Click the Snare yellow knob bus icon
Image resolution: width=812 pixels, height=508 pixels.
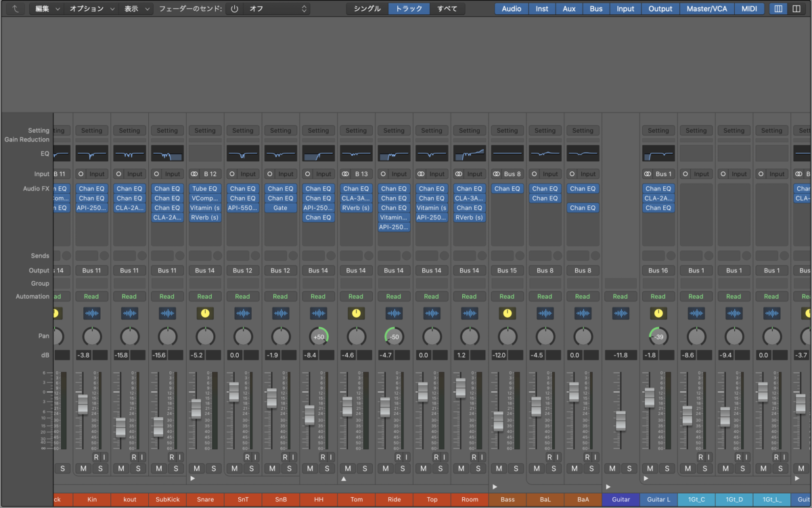(205, 314)
